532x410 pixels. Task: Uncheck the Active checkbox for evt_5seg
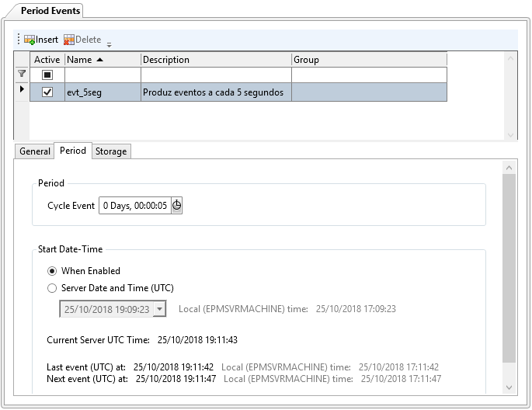pyautogui.click(x=47, y=92)
